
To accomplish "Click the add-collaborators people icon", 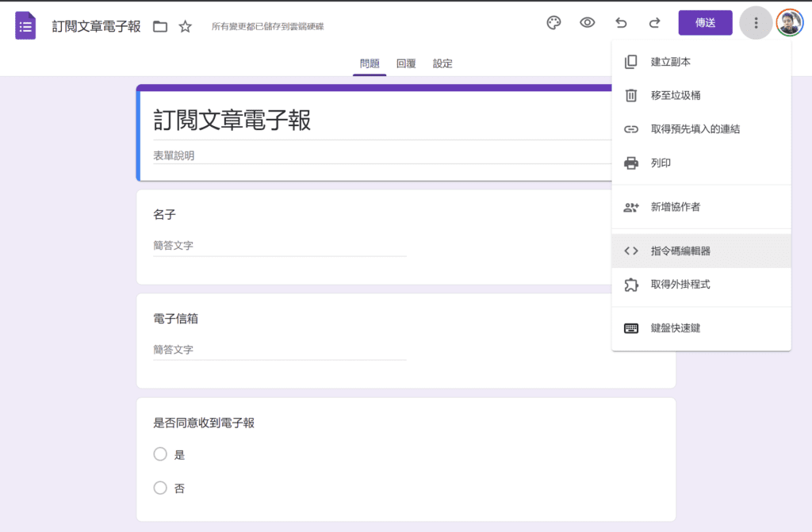I will [x=630, y=207].
